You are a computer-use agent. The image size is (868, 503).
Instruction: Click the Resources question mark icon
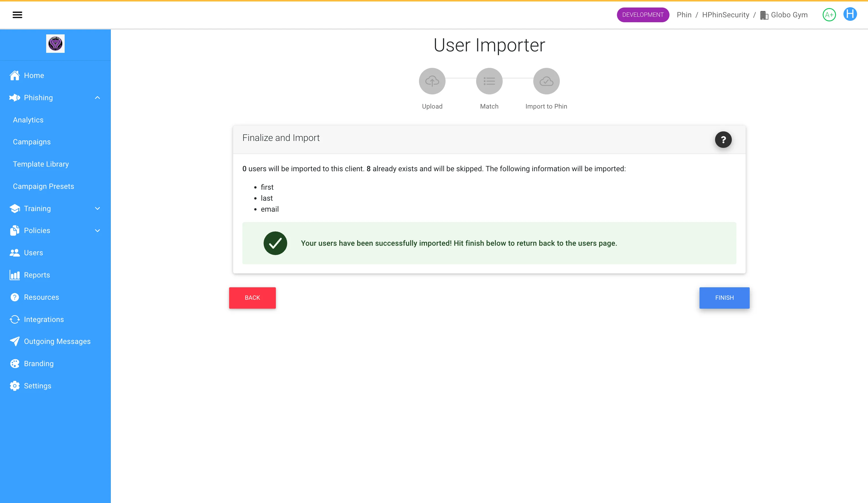(x=15, y=297)
